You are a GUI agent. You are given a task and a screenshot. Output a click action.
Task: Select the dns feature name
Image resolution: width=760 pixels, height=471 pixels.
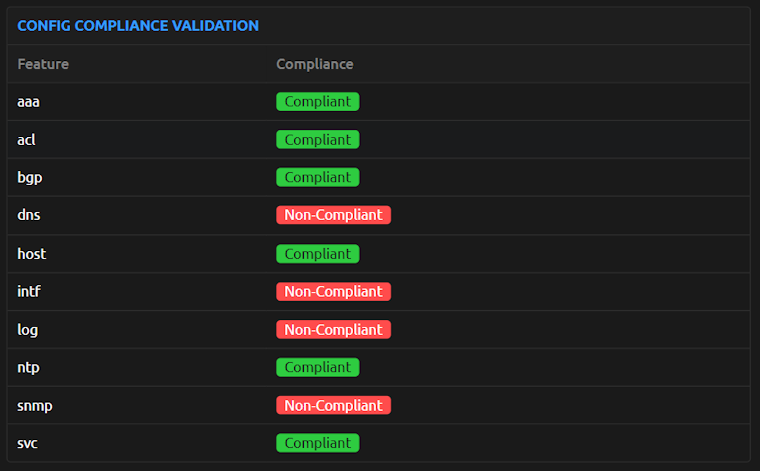[29, 215]
